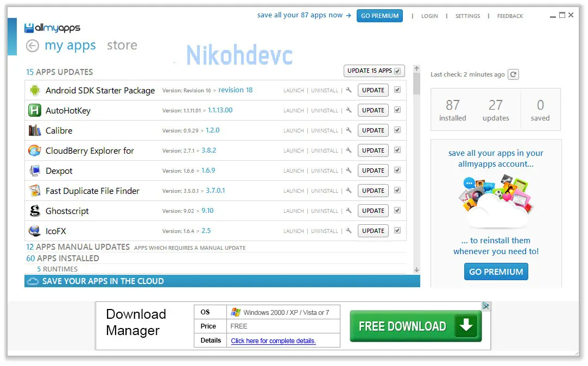This screenshot has height=366, width=588.
Task: Launch Android SDK Starter Package
Action: click(x=294, y=90)
